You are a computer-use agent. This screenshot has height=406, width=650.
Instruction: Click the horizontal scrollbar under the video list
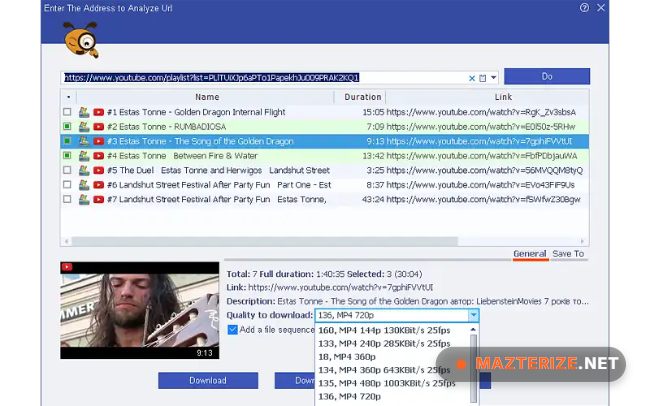coord(264,241)
